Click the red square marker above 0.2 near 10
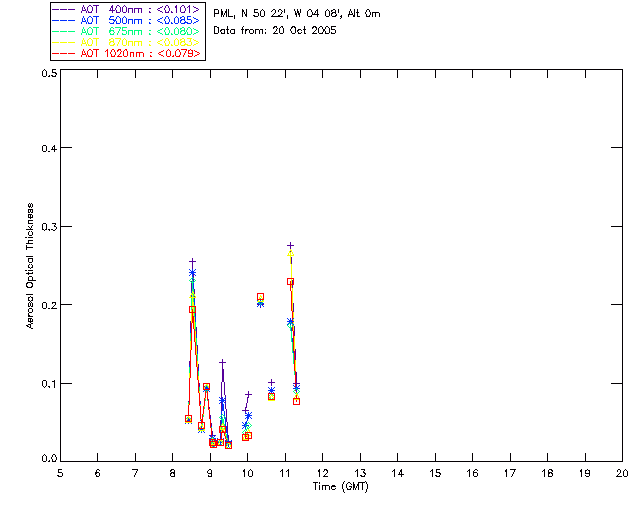Image resolution: width=640 pixels, height=512 pixels. [260, 296]
